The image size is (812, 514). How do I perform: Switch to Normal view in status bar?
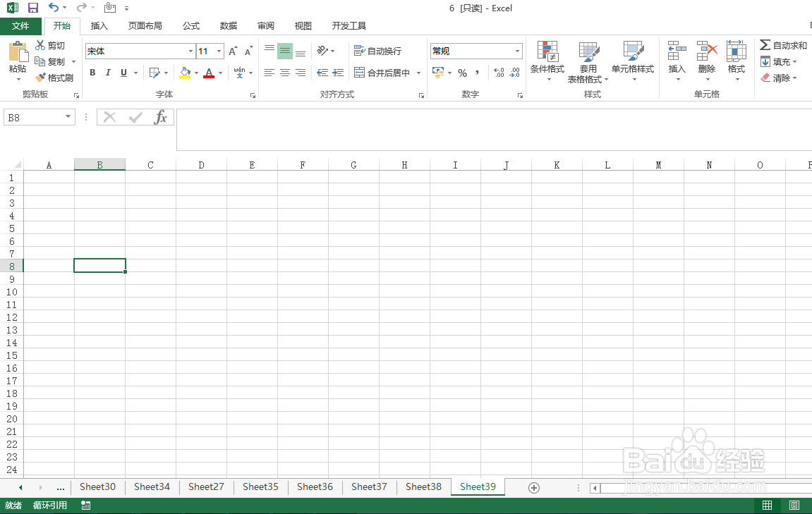[x=768, y=506]
